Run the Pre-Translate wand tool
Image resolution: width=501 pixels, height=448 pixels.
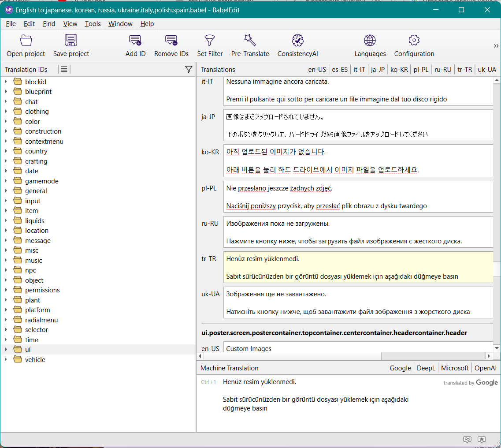click(250, 41)
